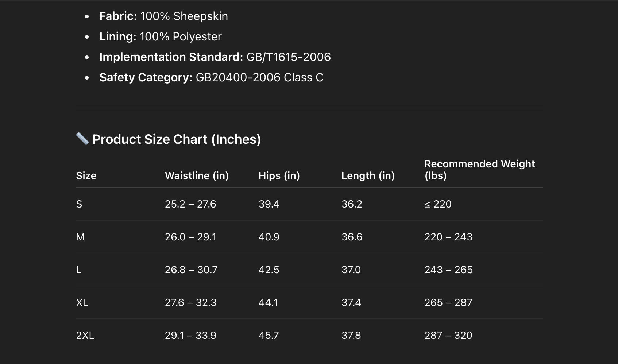This screenshot has height=364, width=618.
Task: Click the ruler emoji beside Product Size Chart
Action: [x=82, y=139]
